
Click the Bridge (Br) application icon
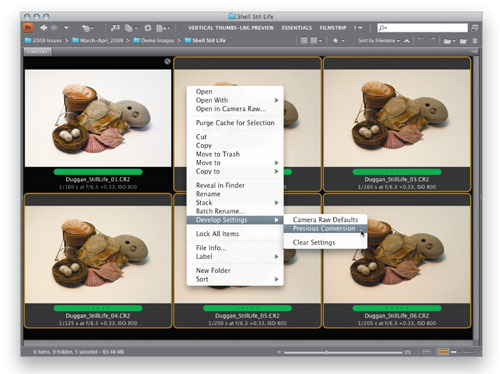(29, 28)
